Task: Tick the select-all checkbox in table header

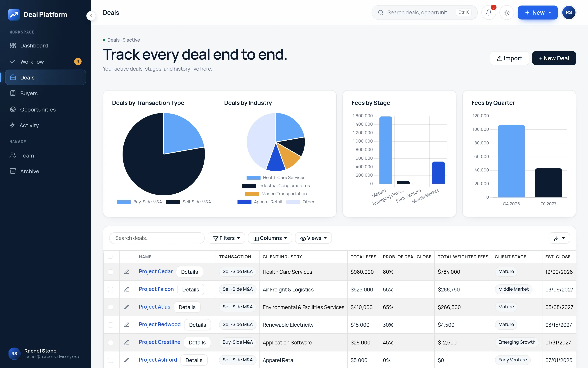Action: tap(110, 257)
